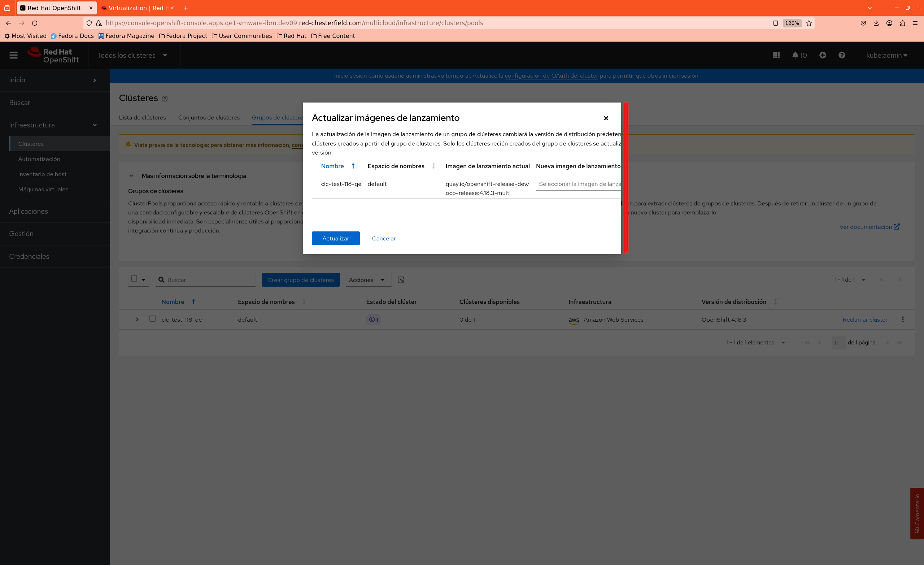
Task: Open the help question mark icon
Action: click(841, 55)
